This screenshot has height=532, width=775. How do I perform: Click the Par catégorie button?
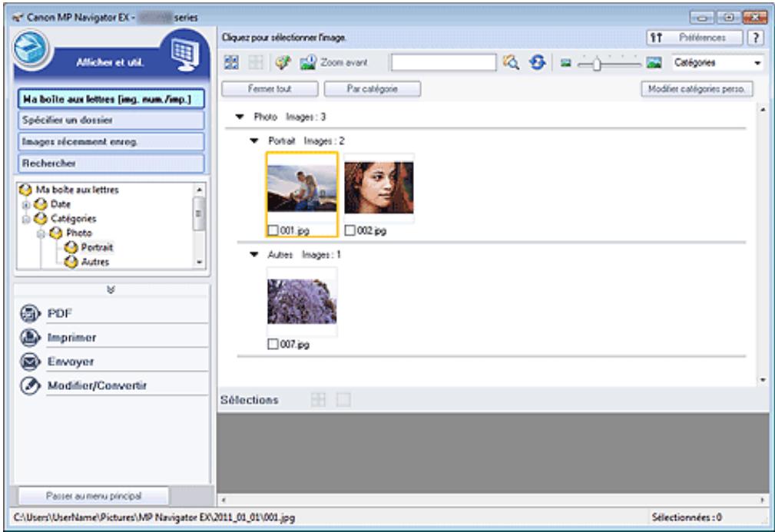(373, 89)
